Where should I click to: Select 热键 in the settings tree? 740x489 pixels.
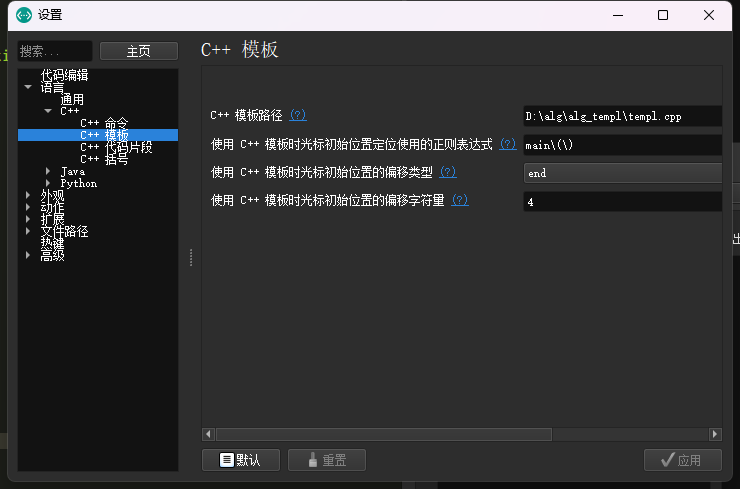(x=52, y=243)
